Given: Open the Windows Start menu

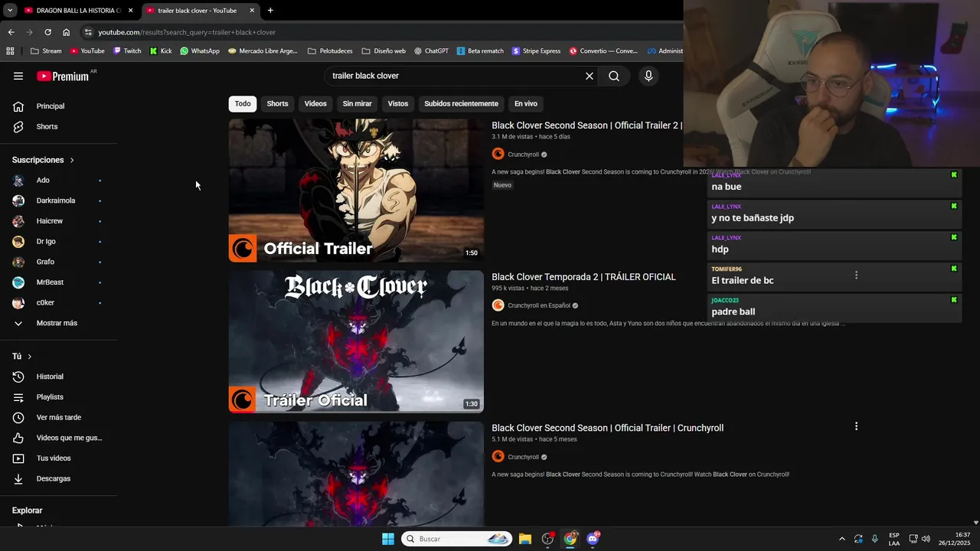Looking at the screenshot, I should pos(388,539).
